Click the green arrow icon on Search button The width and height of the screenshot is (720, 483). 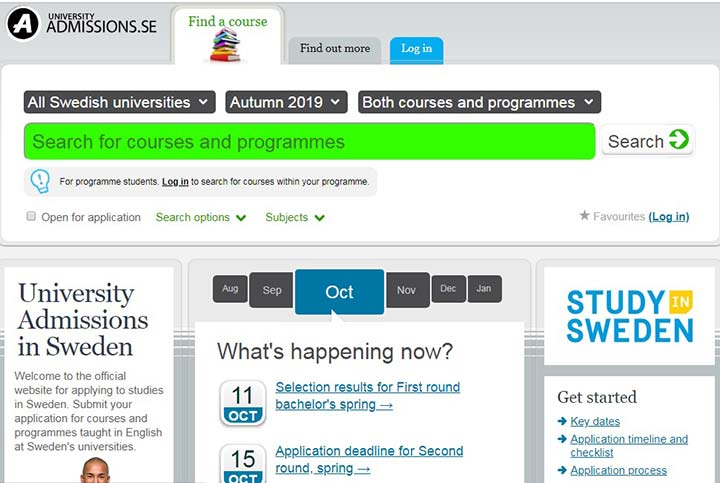click(679, 140)
